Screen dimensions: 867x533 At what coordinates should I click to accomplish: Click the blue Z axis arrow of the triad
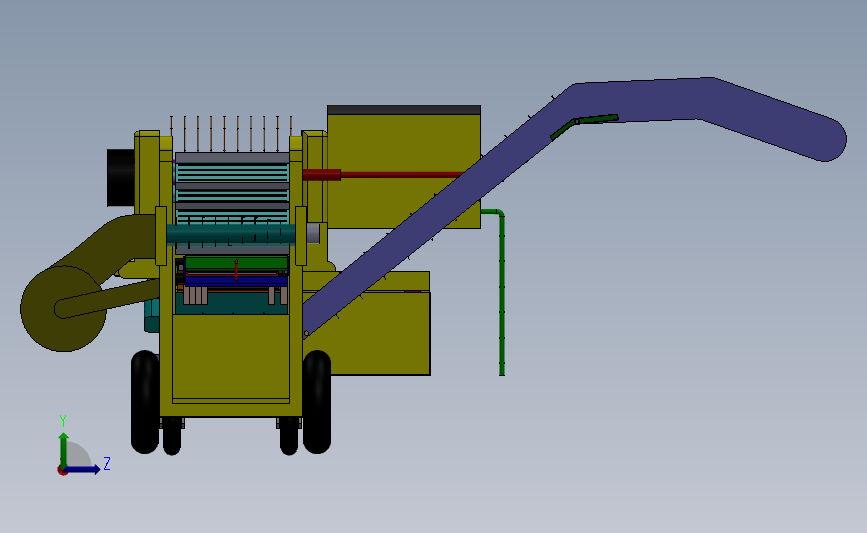pyautogui.click(x=83, y=469)
